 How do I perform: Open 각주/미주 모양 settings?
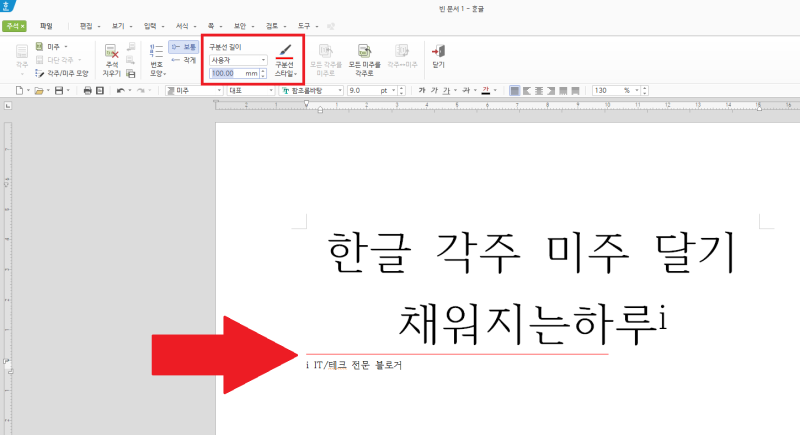coord(61,73)
